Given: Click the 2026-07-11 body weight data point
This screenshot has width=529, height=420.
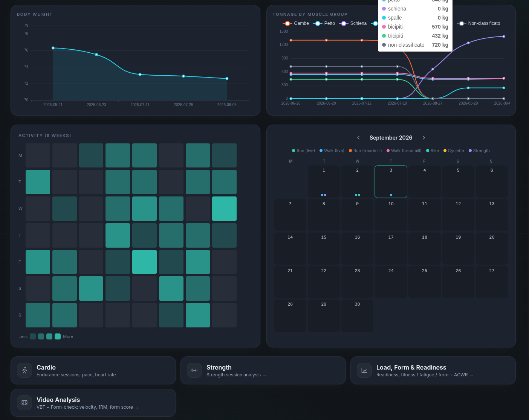Looking at the screenshot, I should tap(140, 75).
